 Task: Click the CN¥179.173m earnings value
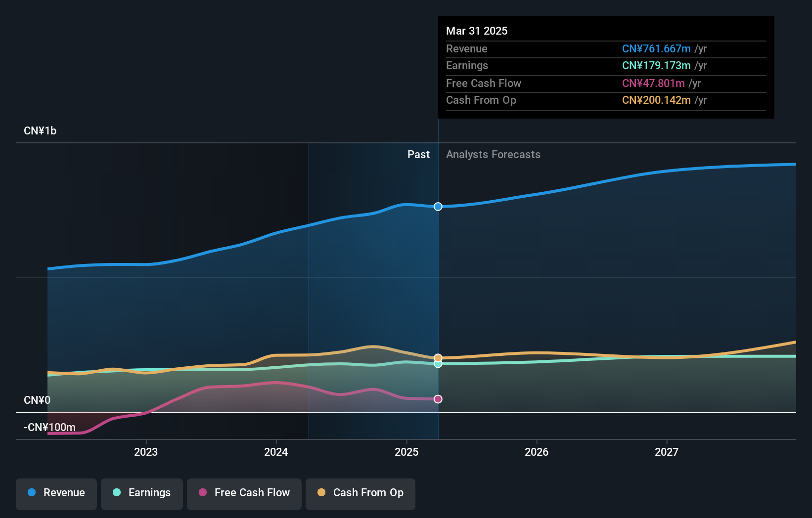point(656,65)
